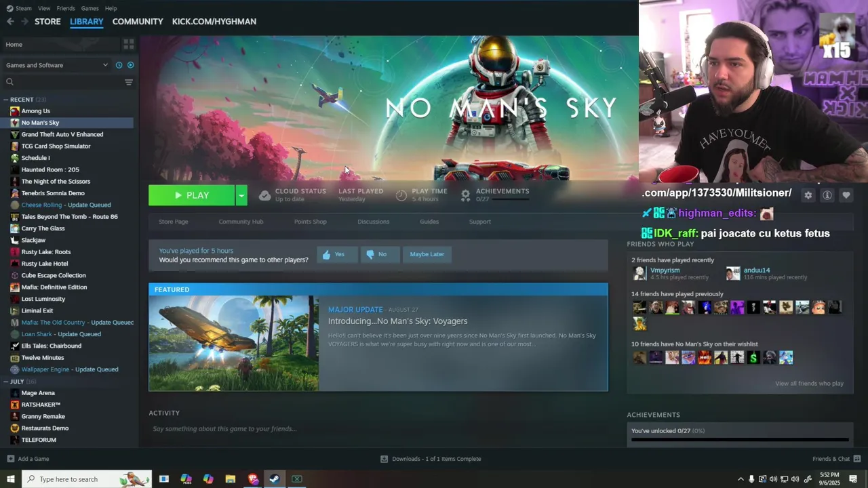This screenshot has width=868, height=488.
Task: Click Home in the library sidebar
Action: tap(14, 45)
